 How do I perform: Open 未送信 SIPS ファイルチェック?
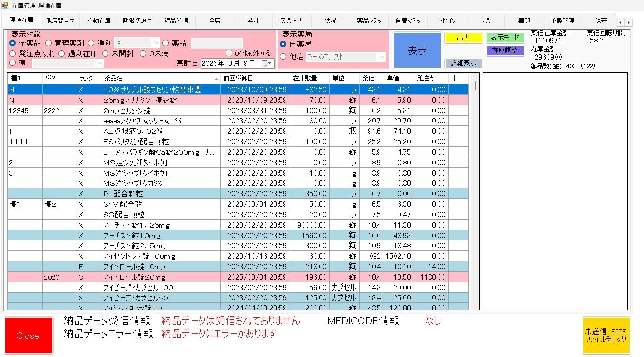(606, 336)
